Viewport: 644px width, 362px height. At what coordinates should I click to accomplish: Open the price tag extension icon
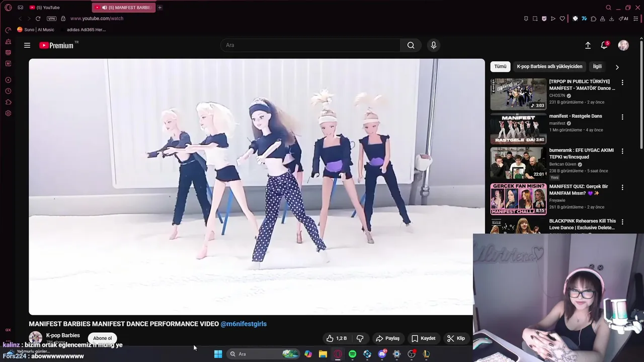575,19
